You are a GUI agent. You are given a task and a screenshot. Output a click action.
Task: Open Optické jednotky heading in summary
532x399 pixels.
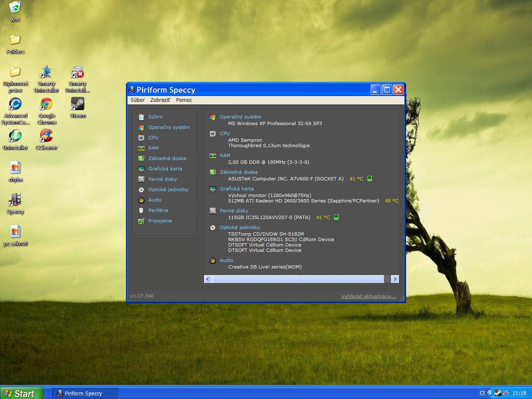click(240, 227)
